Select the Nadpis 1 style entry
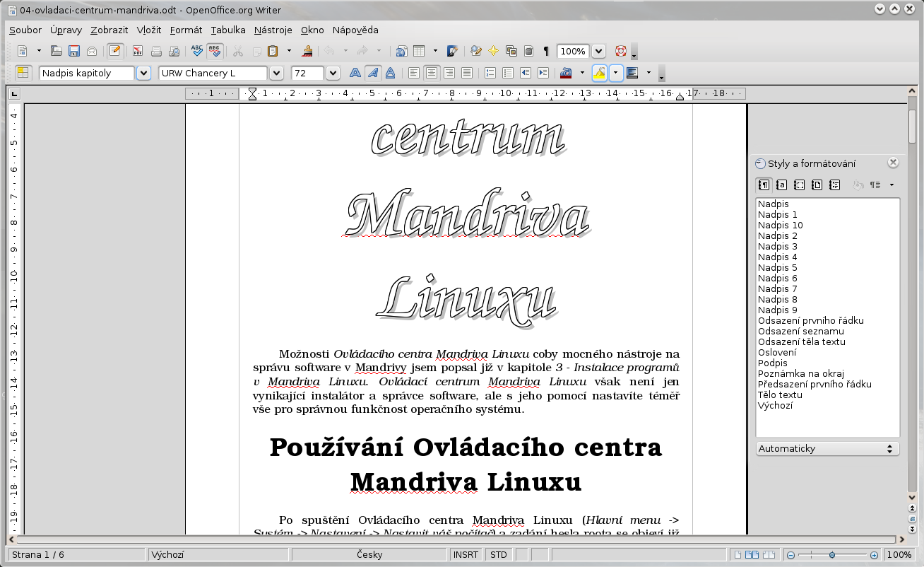The image size is (924, 567). tap(778, 214)
